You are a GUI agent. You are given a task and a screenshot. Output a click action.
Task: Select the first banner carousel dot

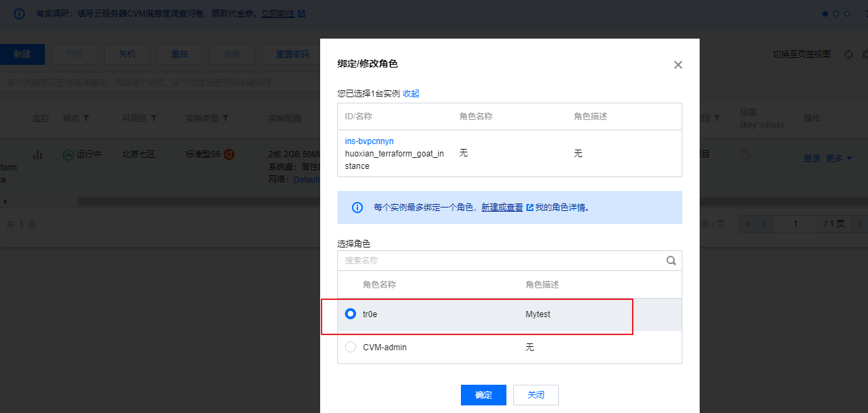coord(825,13)
